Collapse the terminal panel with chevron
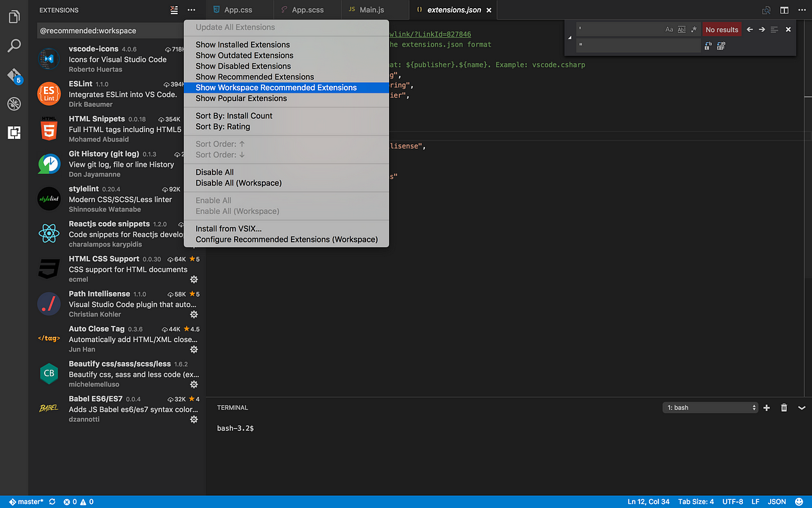This screenshot has height=508, width=812. click(802, 408)
